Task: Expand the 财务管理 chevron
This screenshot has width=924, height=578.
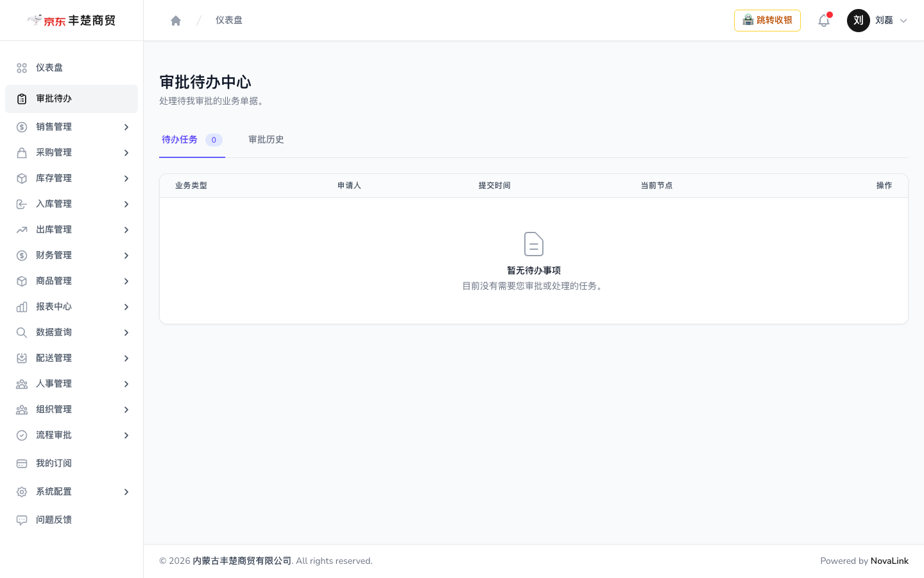Action: 126,256
